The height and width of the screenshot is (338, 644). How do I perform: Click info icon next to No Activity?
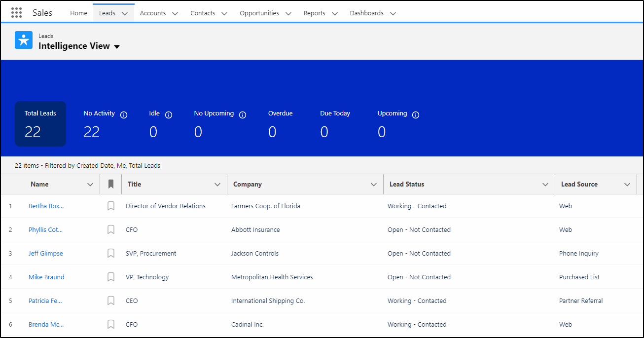[124, 115]
